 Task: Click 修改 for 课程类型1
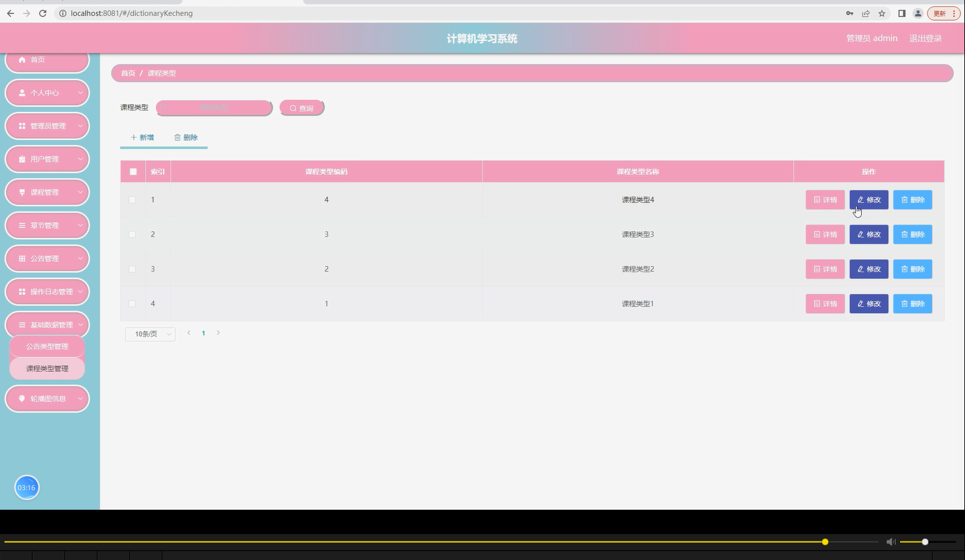869,304
